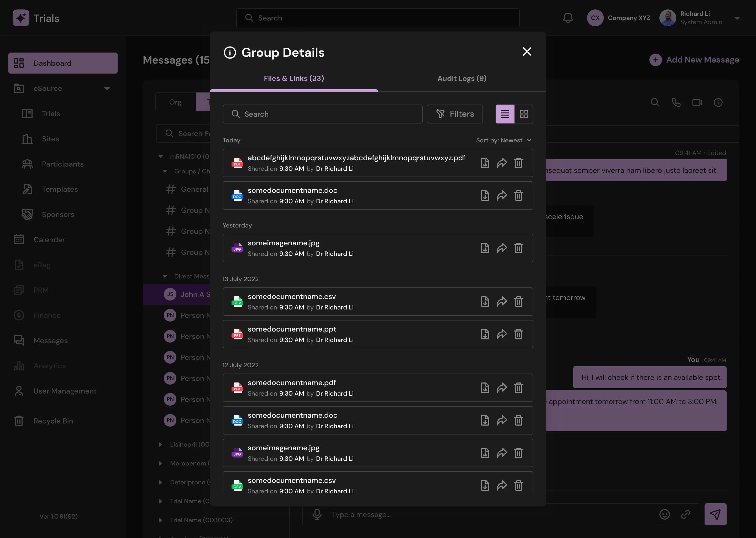Start a voice call in chat header
The width and height of the screenshot is (756, 538).
point(676,103)
